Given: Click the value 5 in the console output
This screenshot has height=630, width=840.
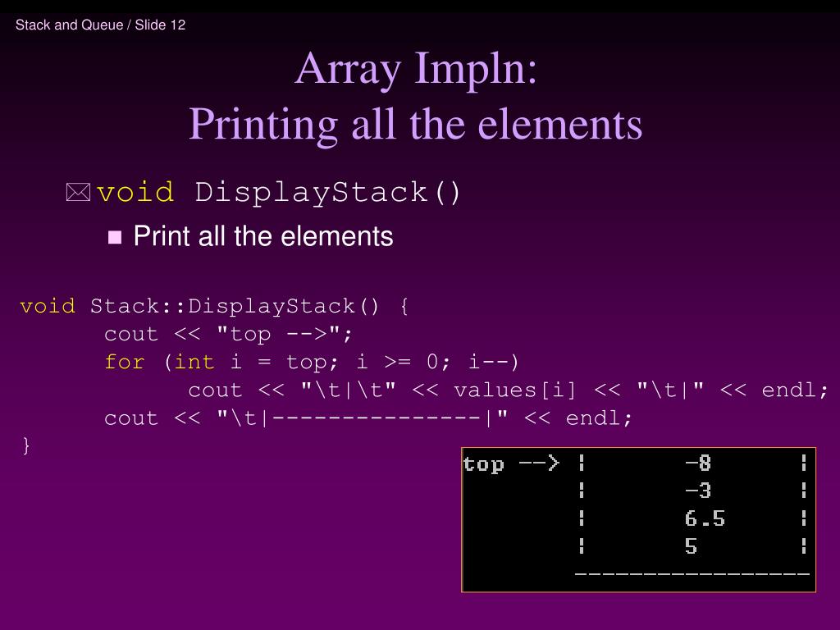Looking at the screenshot, I should 691,546.
